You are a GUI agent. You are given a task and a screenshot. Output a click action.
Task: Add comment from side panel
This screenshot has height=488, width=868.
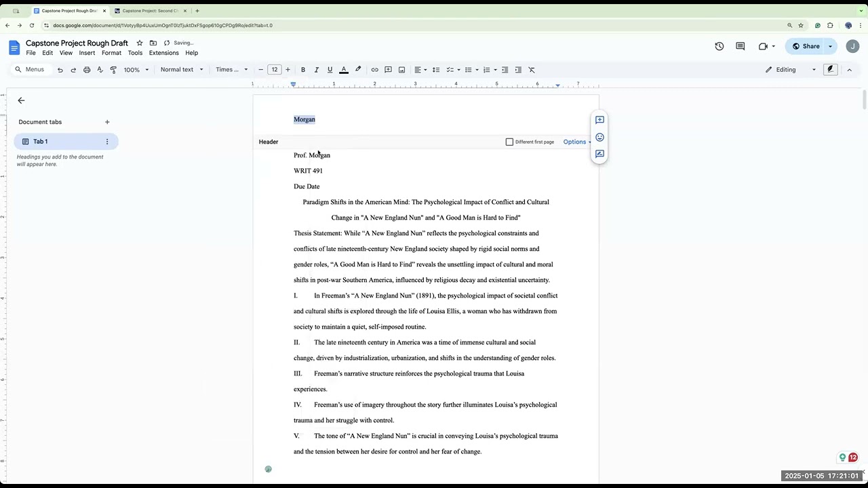tap(599, 120)
